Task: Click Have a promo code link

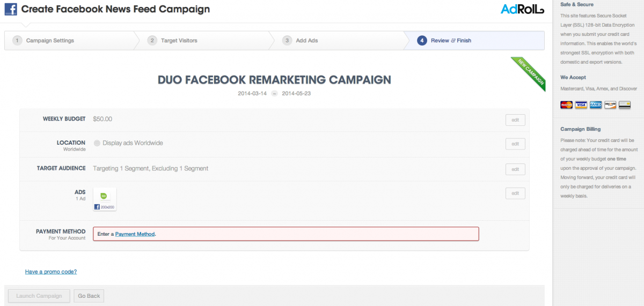Action: [x=51, y=272]
